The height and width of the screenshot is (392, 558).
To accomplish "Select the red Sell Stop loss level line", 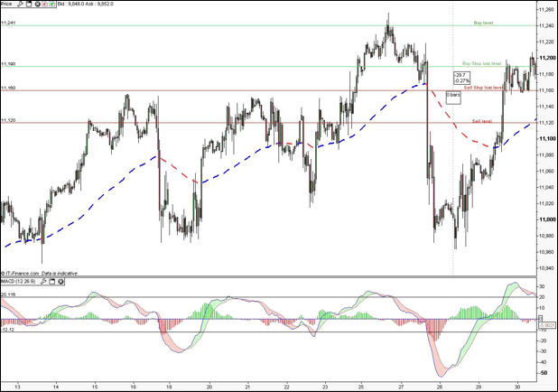I will [271, 90].
